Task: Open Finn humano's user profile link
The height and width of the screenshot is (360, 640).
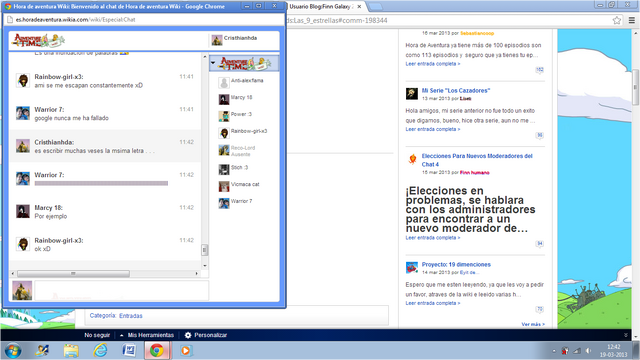Action: point(474,173)
